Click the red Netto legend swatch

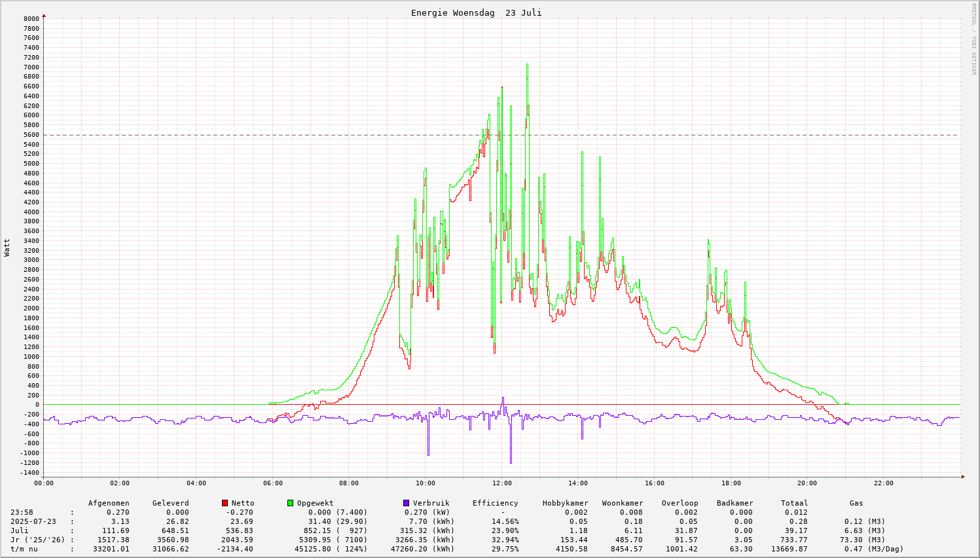(225, 503)
